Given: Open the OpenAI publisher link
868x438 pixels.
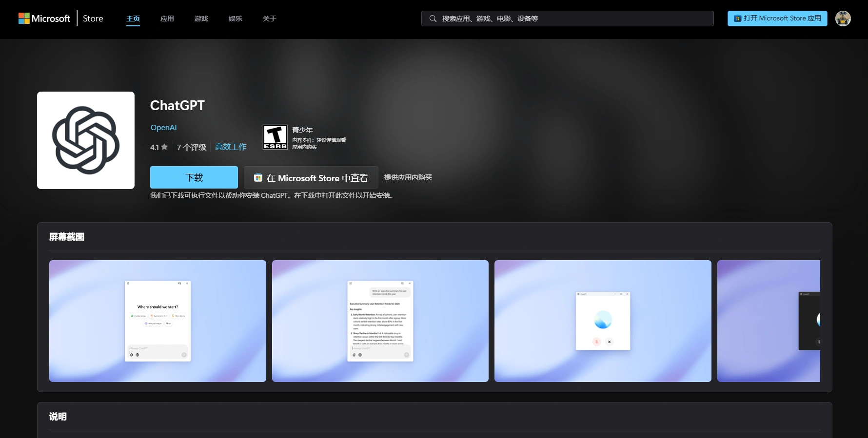Looking at the screenshot, I should point(163,127).
